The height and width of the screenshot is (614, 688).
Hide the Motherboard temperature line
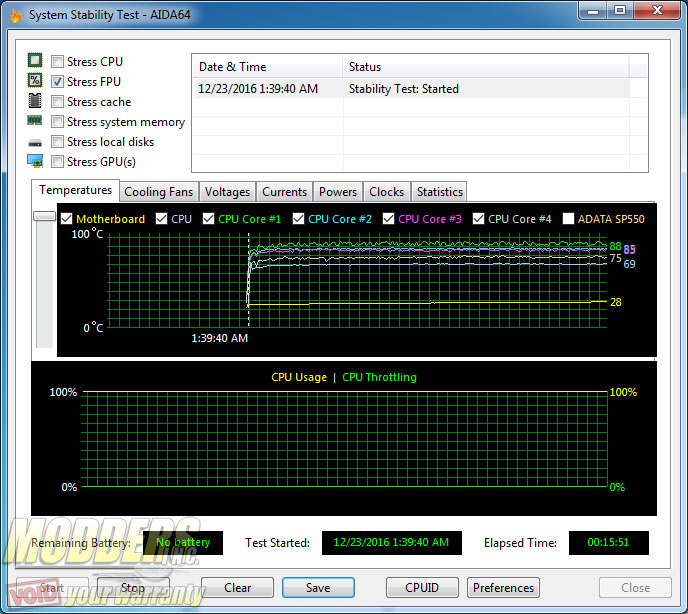click(x=67, y=219)
